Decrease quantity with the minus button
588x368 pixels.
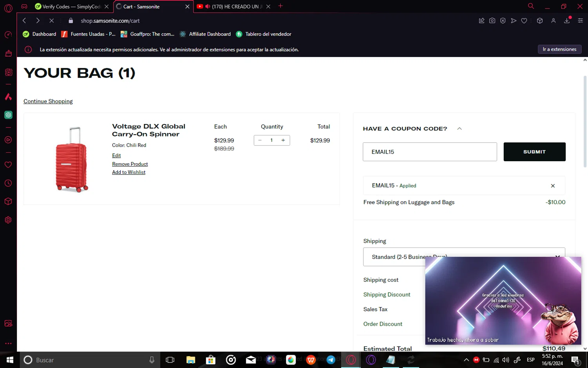260,140
